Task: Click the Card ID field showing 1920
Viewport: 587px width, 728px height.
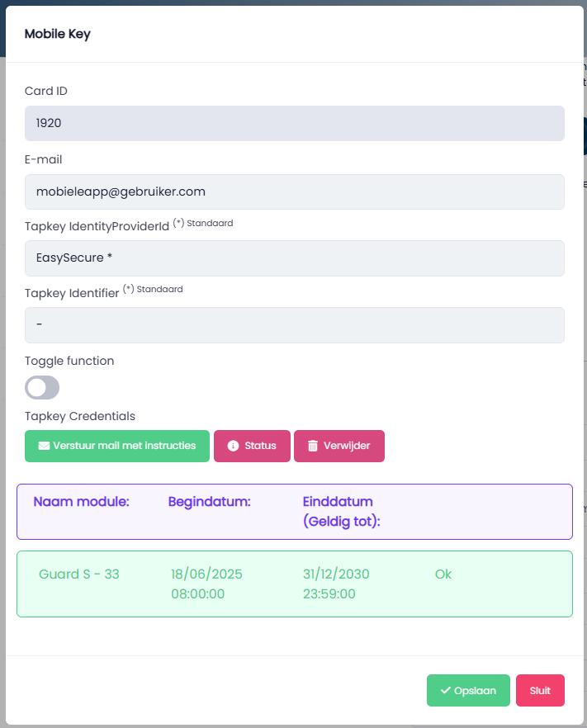Action: pos(295,124)
